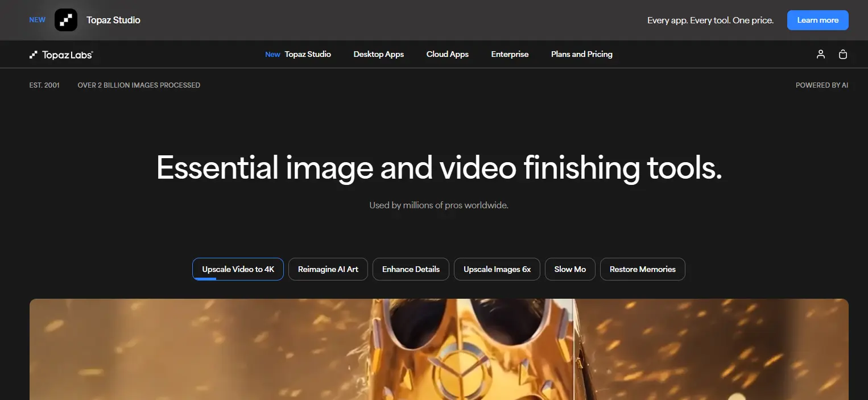Screen dimensions: 868x400
Task: Select the Enhance Details option
Action: point(411,269)
